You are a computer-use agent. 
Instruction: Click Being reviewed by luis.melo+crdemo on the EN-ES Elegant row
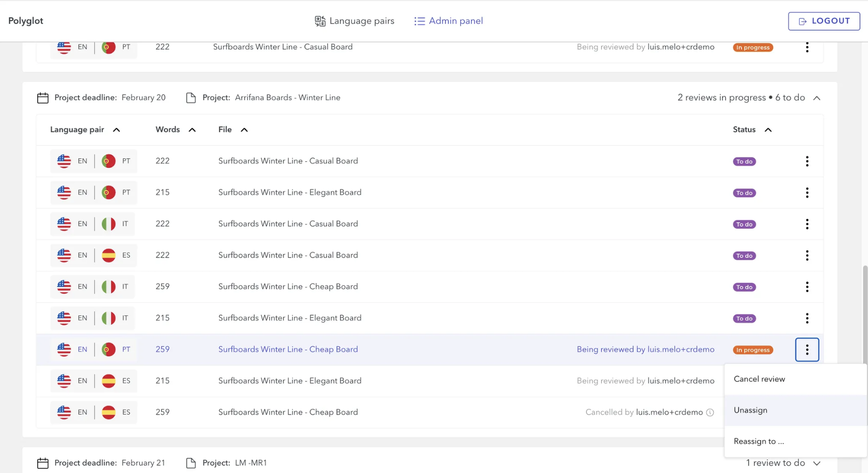click(645, 381)
